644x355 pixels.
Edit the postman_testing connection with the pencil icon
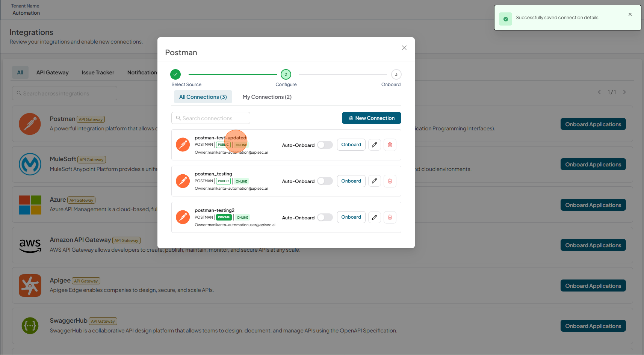tap(374, 181)
